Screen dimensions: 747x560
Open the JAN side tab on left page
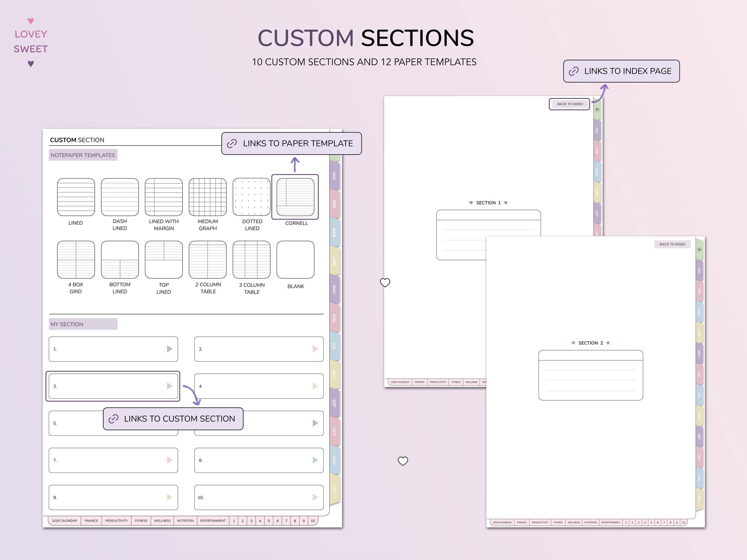[x=334, y=176]
